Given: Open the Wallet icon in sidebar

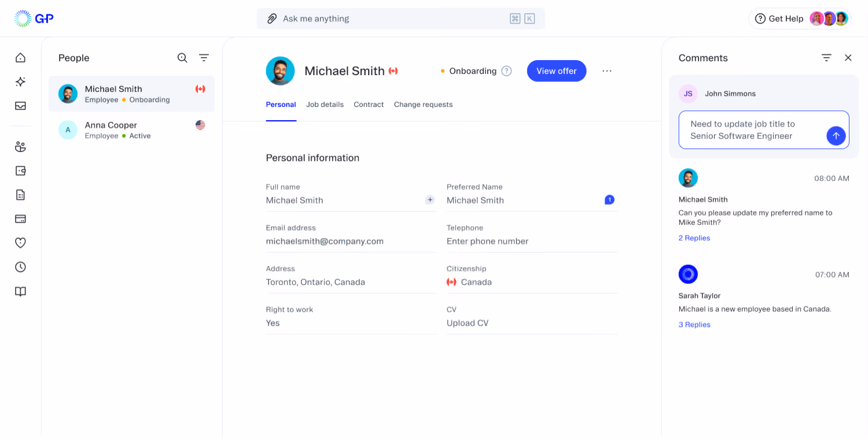Looking at the screenshot, I should coord(20,171).
